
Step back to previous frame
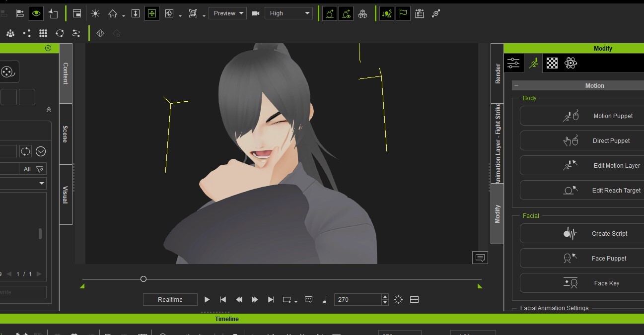(239, 299)
